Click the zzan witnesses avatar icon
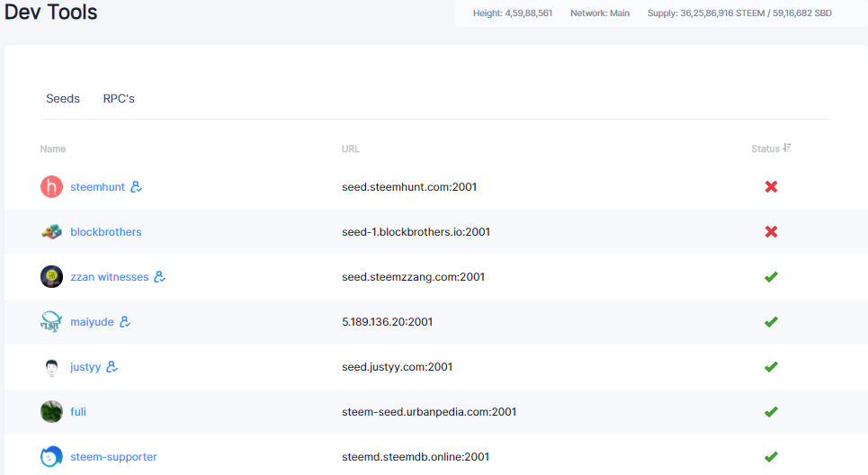 coord(51,277)
